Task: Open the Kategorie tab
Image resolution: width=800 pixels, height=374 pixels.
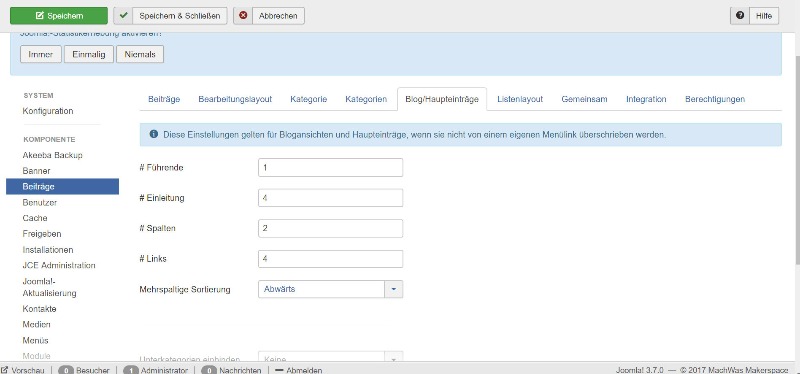Action: coord(309,99)
